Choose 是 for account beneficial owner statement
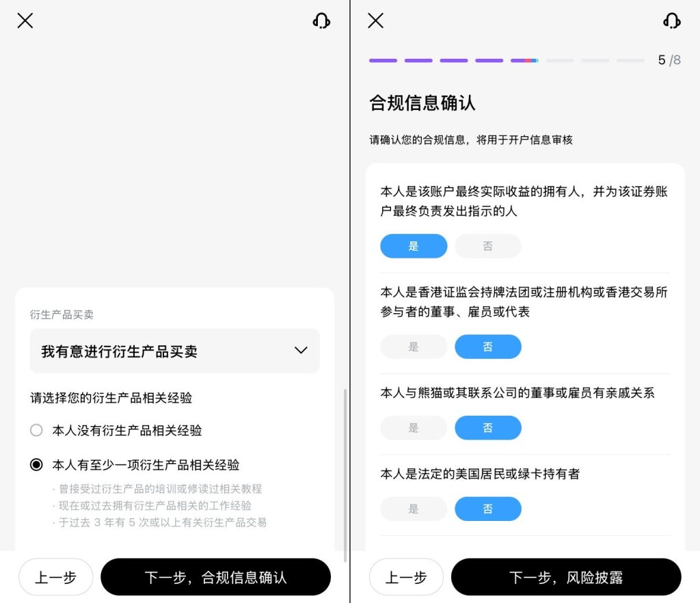Viewport: 700px width, 603px height. [x=414, y=246]
